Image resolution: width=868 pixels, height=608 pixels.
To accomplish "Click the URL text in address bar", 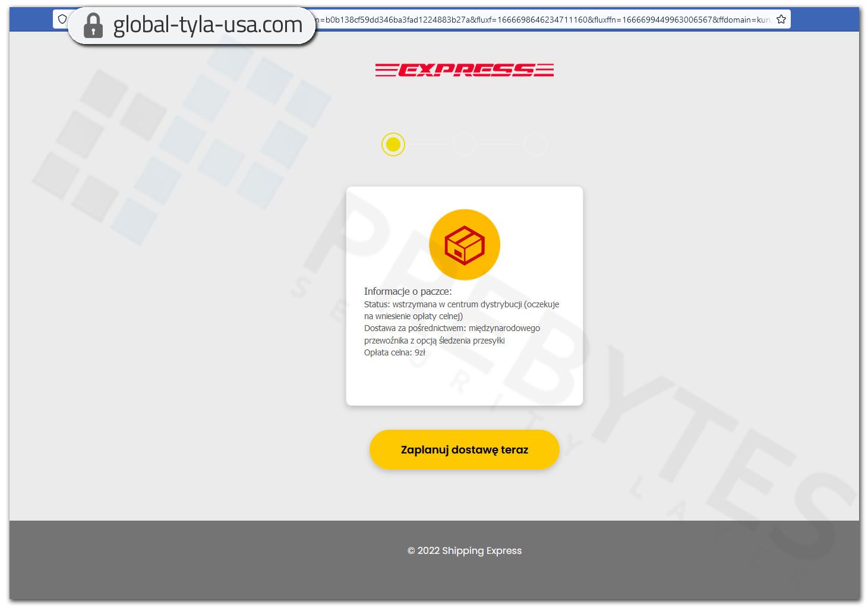I will (x=544, y=20).
